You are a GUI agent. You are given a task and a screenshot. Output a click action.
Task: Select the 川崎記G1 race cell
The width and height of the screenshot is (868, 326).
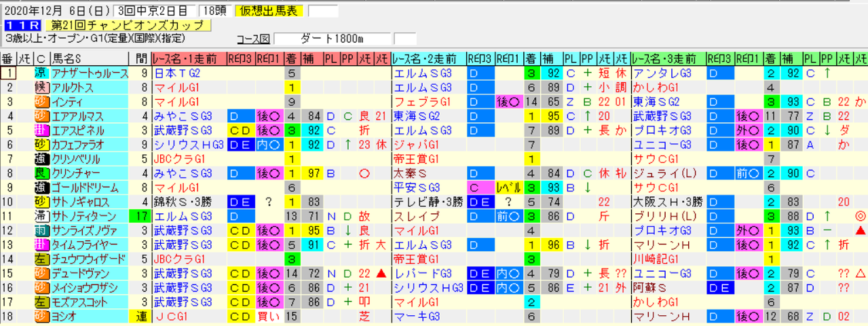tap(668, 259)
